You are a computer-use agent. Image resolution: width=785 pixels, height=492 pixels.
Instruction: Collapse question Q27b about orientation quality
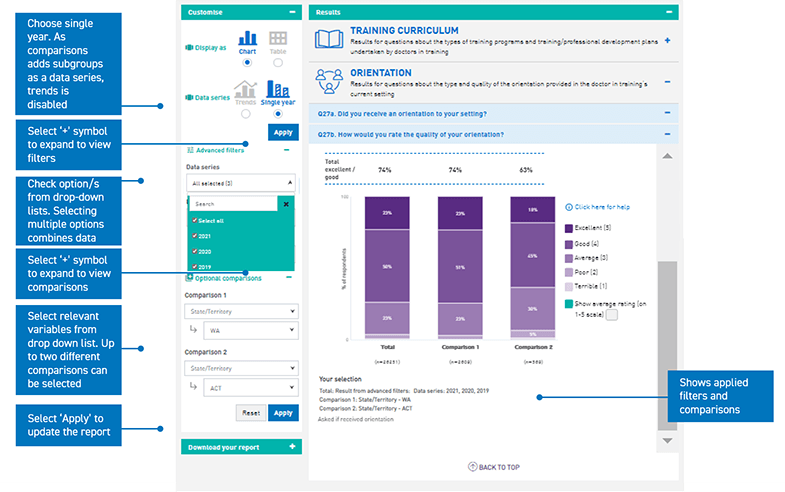point(667,134)
